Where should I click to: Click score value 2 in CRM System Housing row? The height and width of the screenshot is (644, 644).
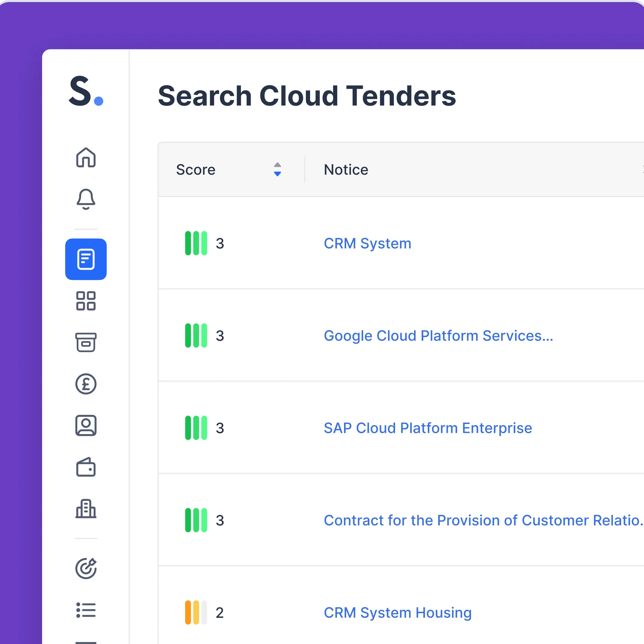(220, 613)
